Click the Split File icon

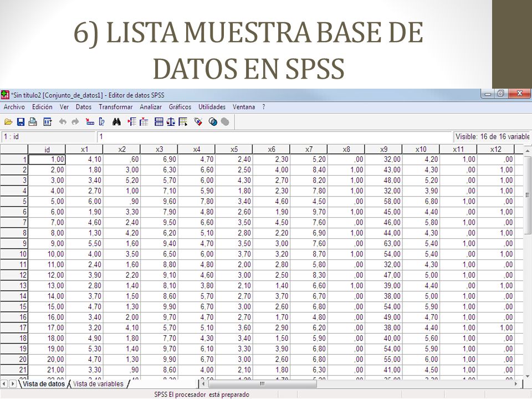(x=159, y=122)
